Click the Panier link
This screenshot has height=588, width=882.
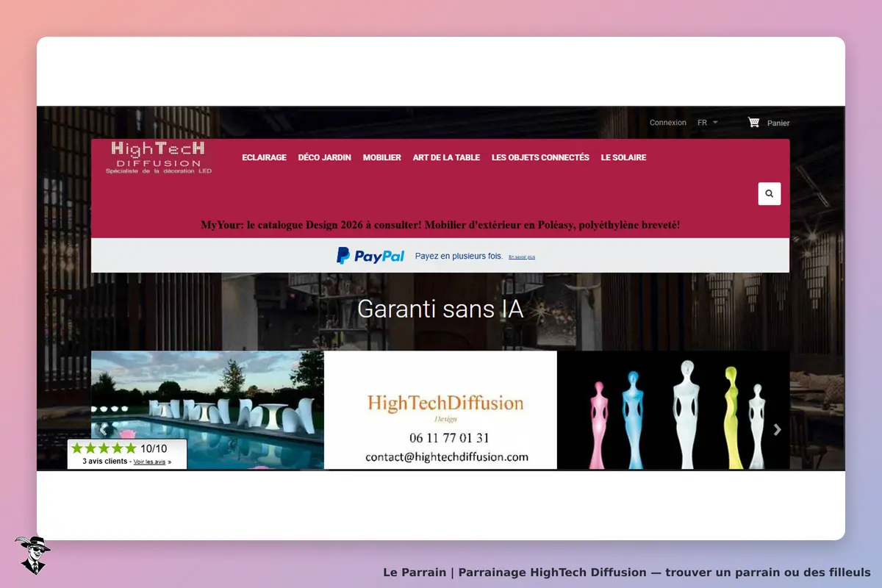[778, 123]
